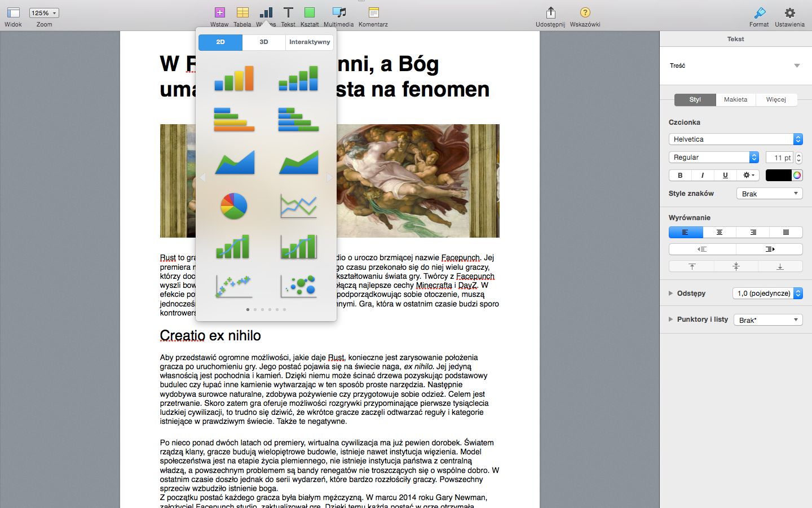Adjust font size with stepper arrows
The width and height of the screenshot is (812, 508).
pos(798,157)
